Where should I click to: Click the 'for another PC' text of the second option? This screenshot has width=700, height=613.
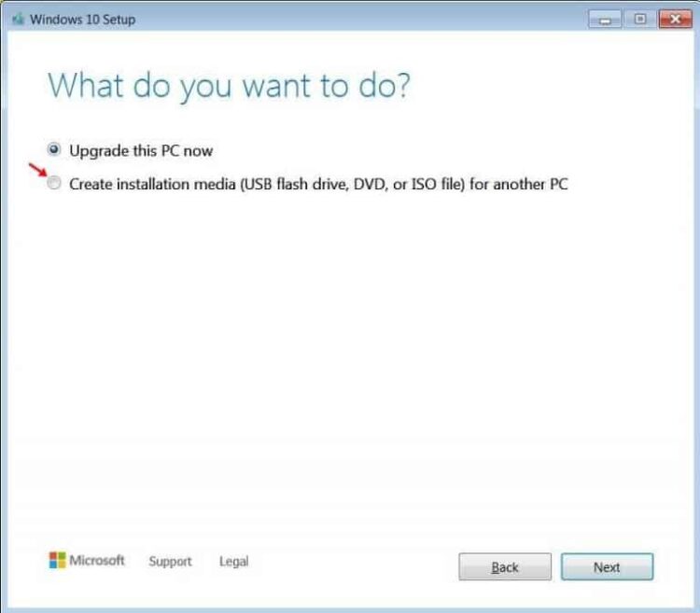coord(518,184)
